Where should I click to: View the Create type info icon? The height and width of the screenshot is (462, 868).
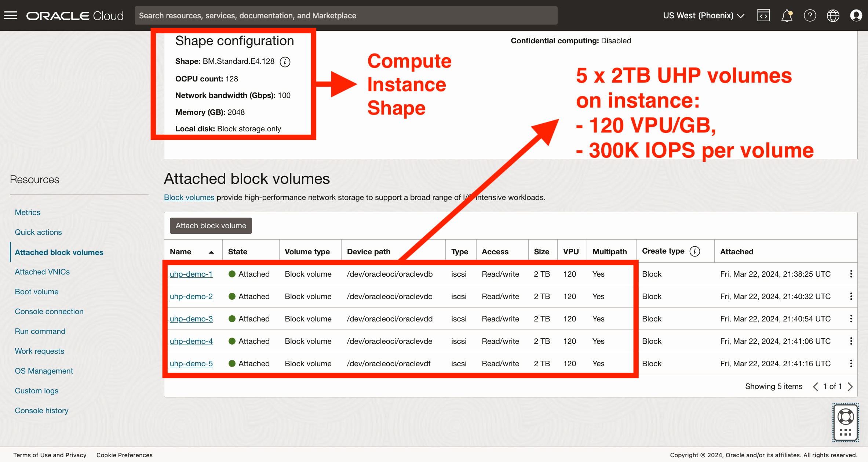click(x=694, y=251)
